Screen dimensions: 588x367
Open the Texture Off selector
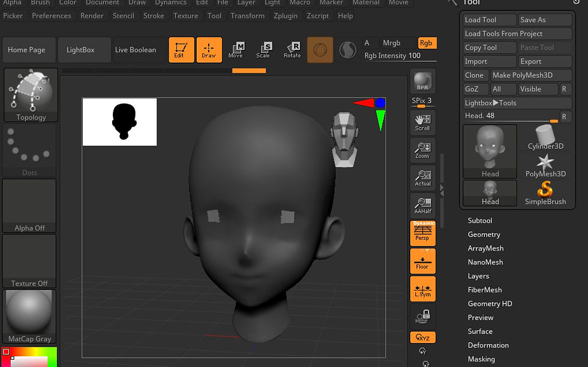[x=29, y=261]
